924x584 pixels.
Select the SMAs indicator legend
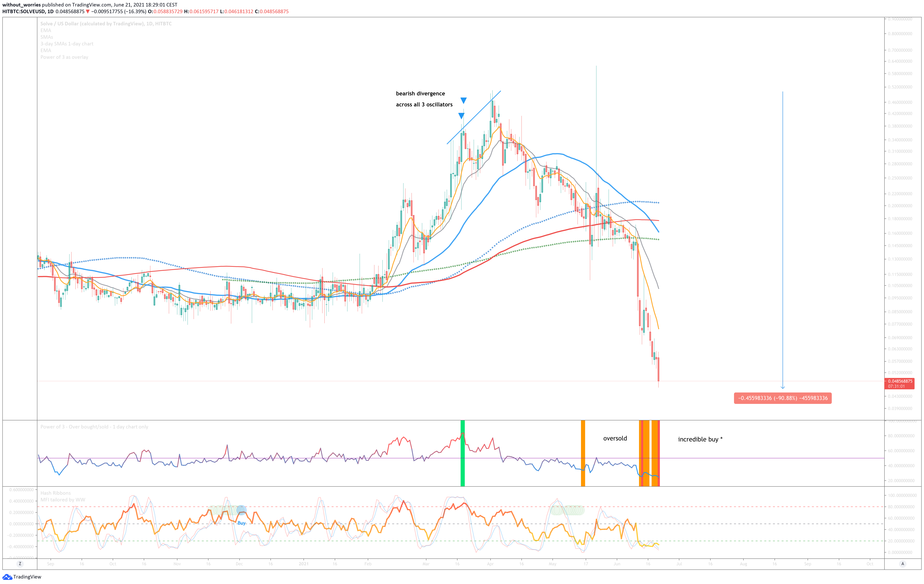47,37
